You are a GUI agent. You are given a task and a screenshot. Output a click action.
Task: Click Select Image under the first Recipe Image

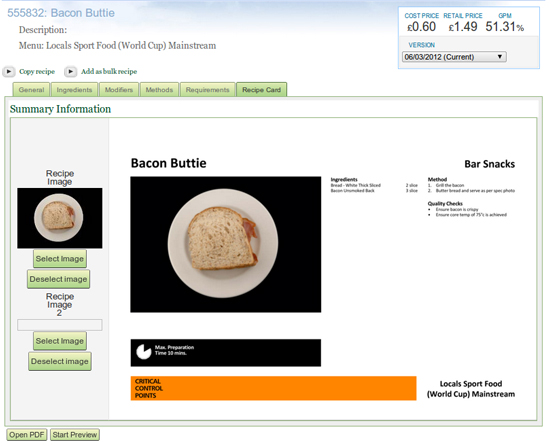tap(60, 259)
